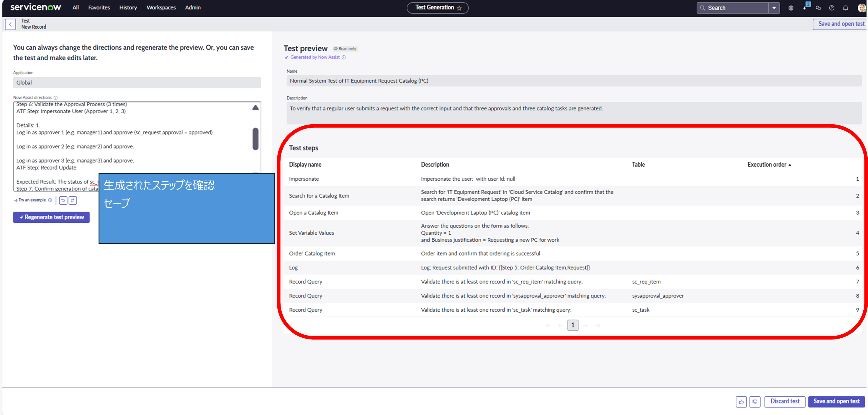Favorite Test Generation with the star icon
Image resolution: width=868 pixels, height=415 pixels.
[x=459, y=8]
